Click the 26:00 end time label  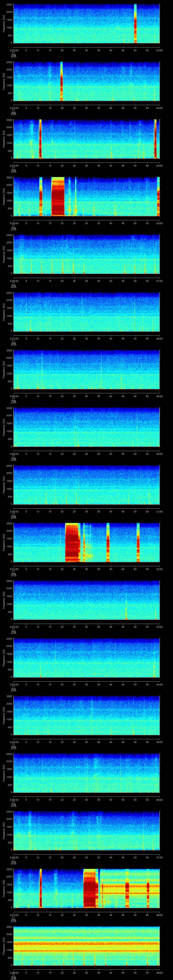coord(159,223)
